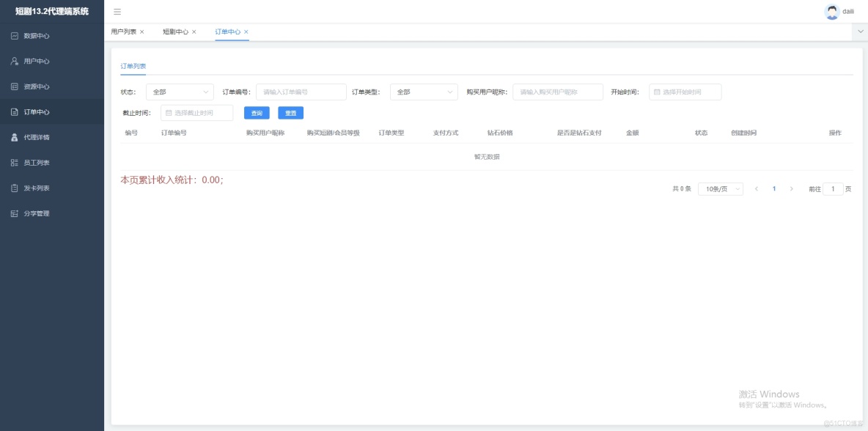Image resolution: width=868 pixels, height=431 pixels.
Task: Click the daili avatar image
Action: tap(831, 11)
